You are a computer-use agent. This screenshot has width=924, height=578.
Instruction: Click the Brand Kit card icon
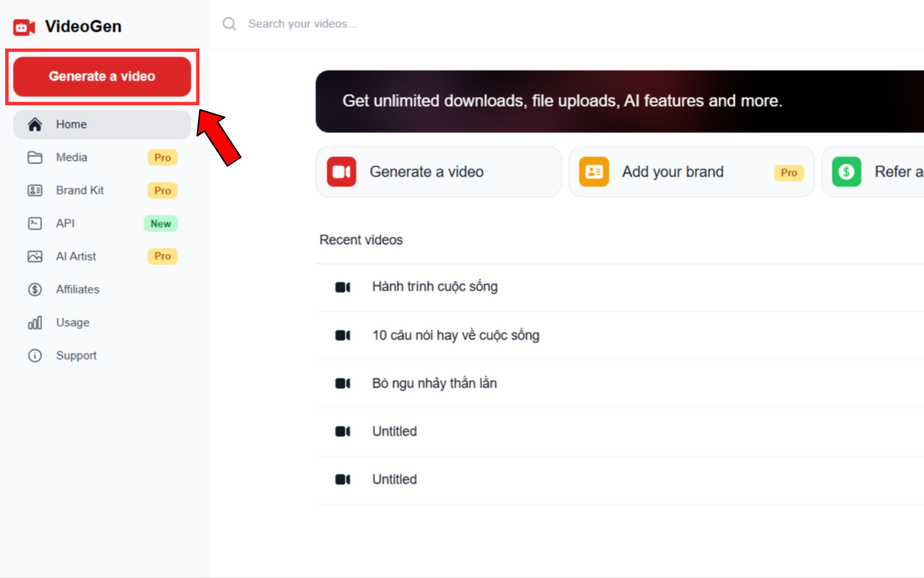35,190
